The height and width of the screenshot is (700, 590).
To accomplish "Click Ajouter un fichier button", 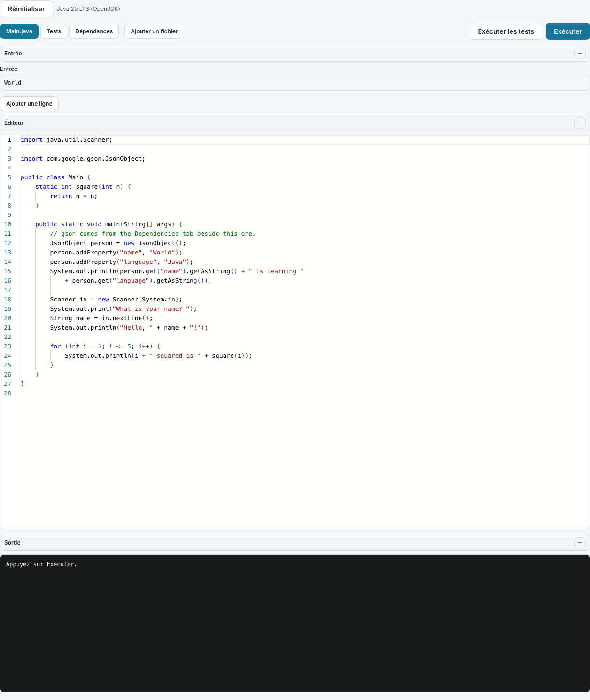I will [154, 31].
